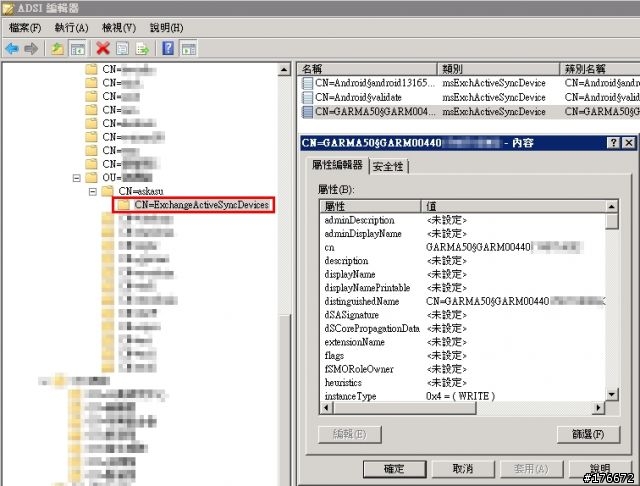Select the flags attribute row
Image resolution: width=640 pixels, height=486 pixels.
[x=462, y=355]
